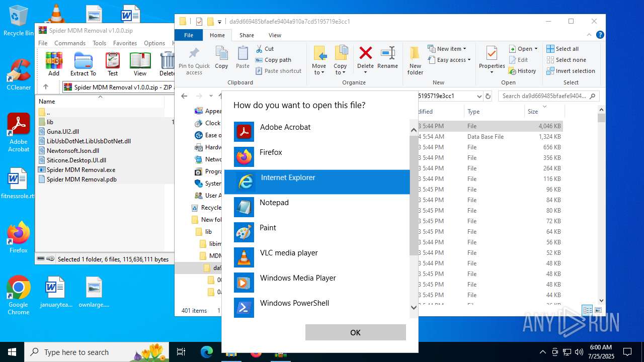Open Explorer help question mark icon

(x=600, y=35)
